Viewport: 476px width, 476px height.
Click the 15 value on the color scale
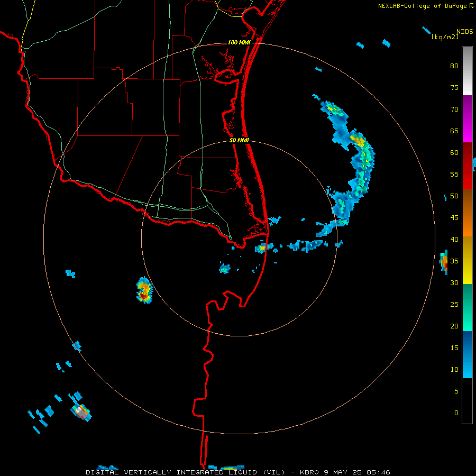pyautogui.click(x=454, y=348)
